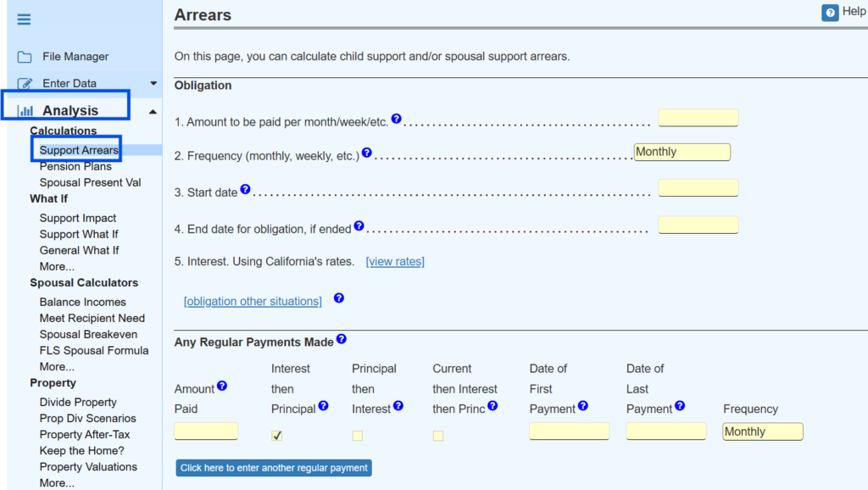Uncheck Interest then Principal checkbox

pyautogui.click(x=277, y=436)
